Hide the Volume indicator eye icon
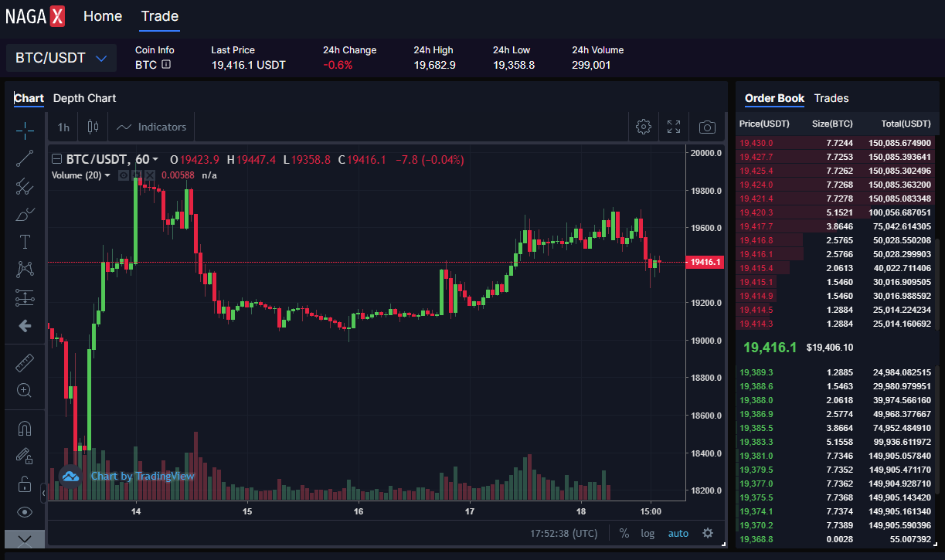 123,175
